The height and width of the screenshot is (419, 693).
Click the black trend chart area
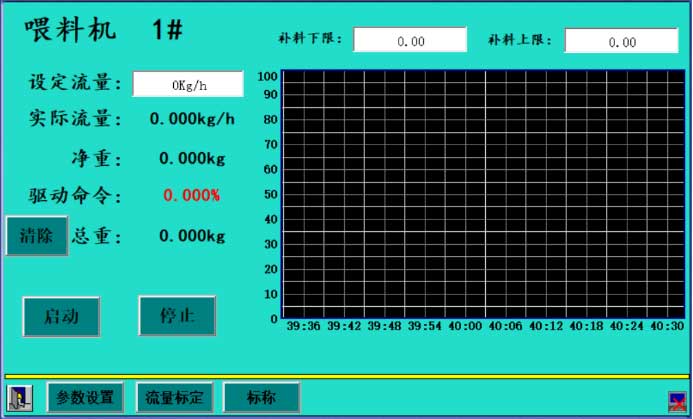pyautogui.click(x=484, y=194)
